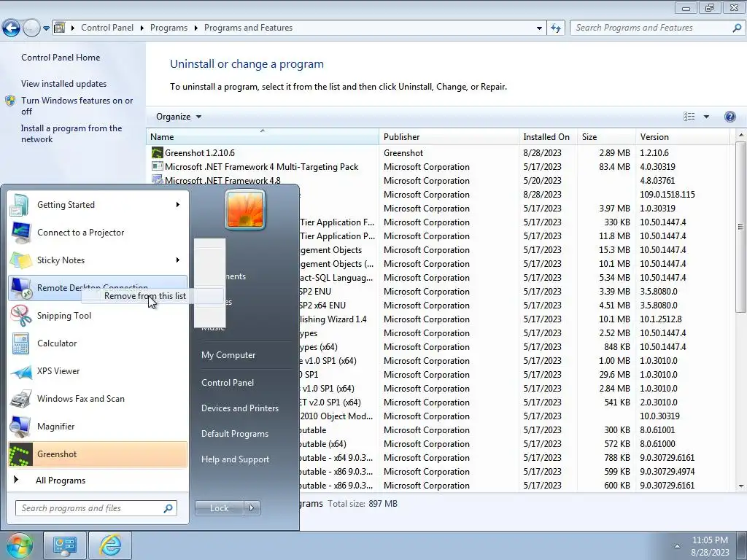Viewport: 747px width, 560px height.
Task: Click the taskbar clock showing 11:05 PM
Action: (710, 540)
